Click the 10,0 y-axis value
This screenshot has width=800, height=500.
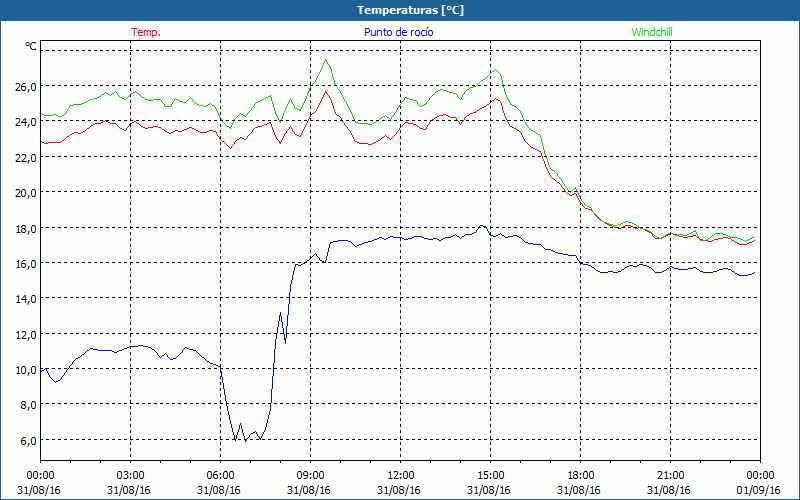26,370
